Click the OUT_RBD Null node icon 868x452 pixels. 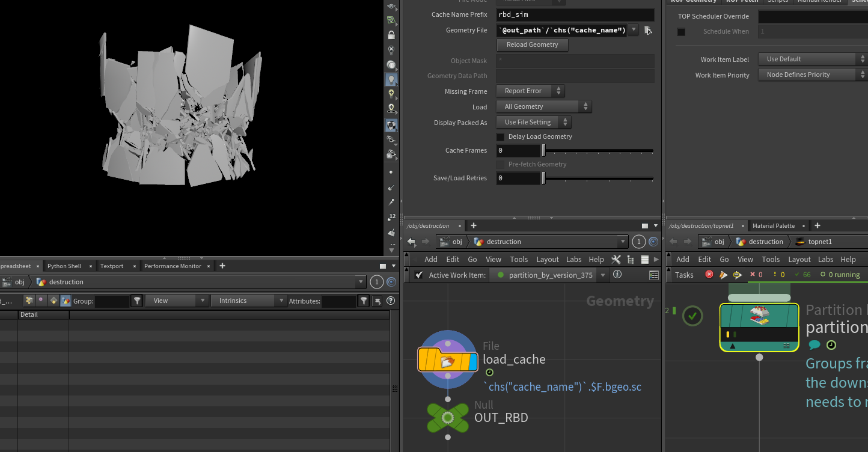pyautogui.click(x=448, y=418)
